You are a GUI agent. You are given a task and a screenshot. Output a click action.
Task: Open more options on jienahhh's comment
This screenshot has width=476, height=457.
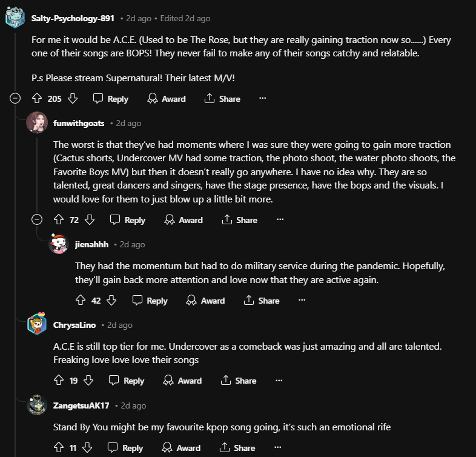pos(302,300)
